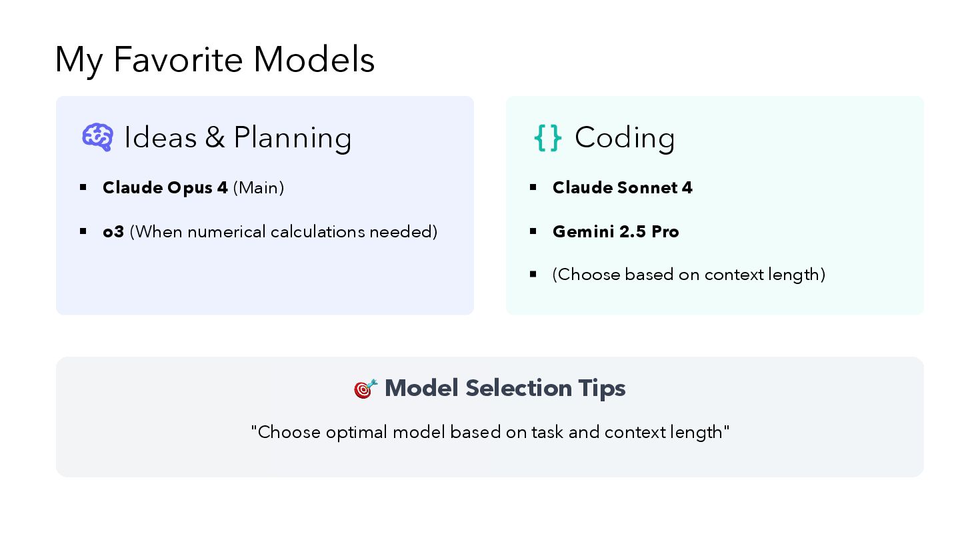
Task: Click the target dart icon
Action: coord(365,388)
